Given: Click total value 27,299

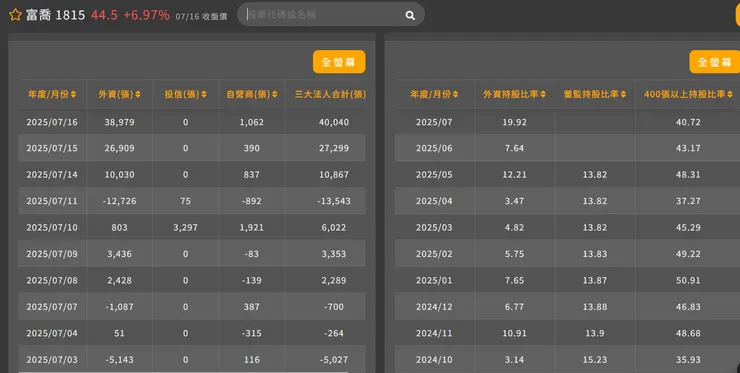Looking at the screenshot, I should [334, 148].
